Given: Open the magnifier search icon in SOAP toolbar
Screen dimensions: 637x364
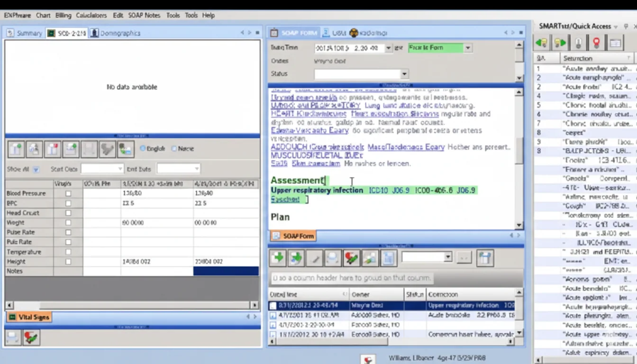Looking at the screenshot, I should tap(332, 257).
